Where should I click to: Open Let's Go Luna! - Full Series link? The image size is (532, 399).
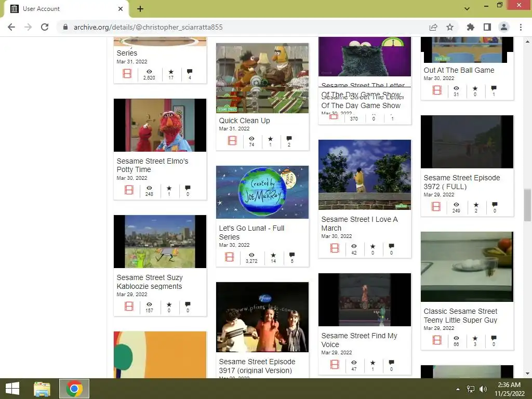click(251, 232)
